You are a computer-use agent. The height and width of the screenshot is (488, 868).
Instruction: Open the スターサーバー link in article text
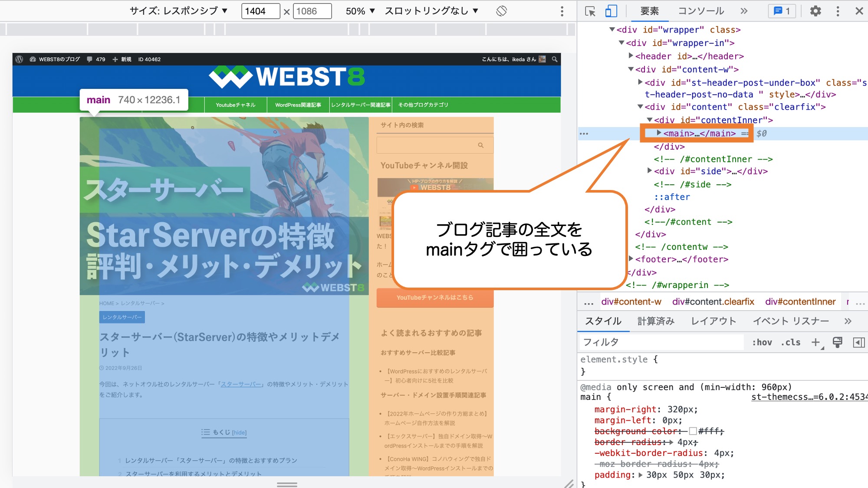241,384
